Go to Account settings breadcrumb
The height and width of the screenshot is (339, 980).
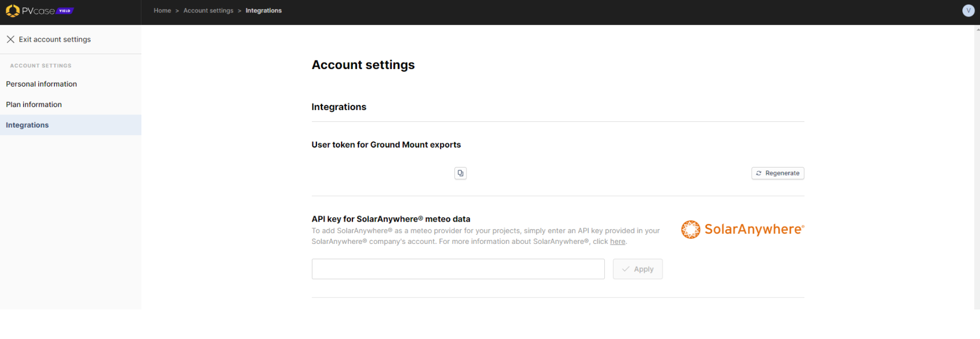[208, 11]
